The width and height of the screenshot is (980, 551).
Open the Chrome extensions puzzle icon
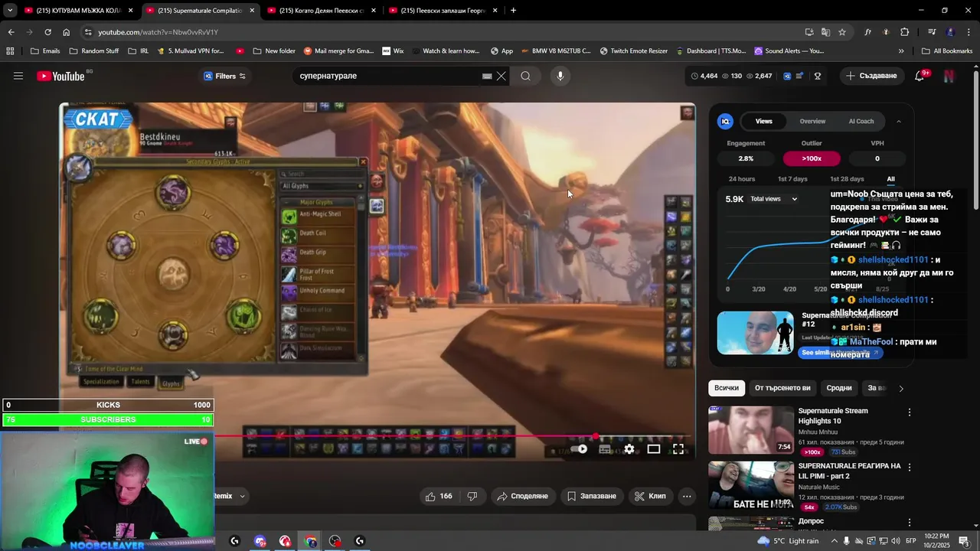click(x=905, y=32)
